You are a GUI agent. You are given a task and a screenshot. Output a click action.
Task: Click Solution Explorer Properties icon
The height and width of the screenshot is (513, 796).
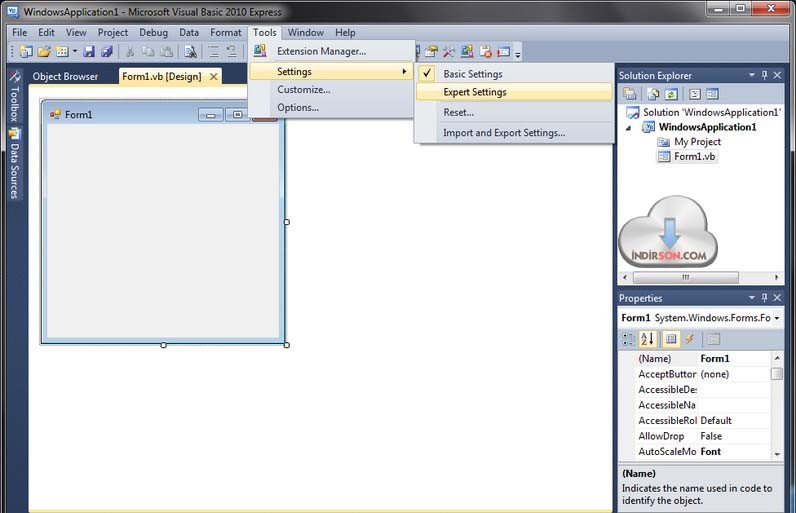[x=629, y=94]
